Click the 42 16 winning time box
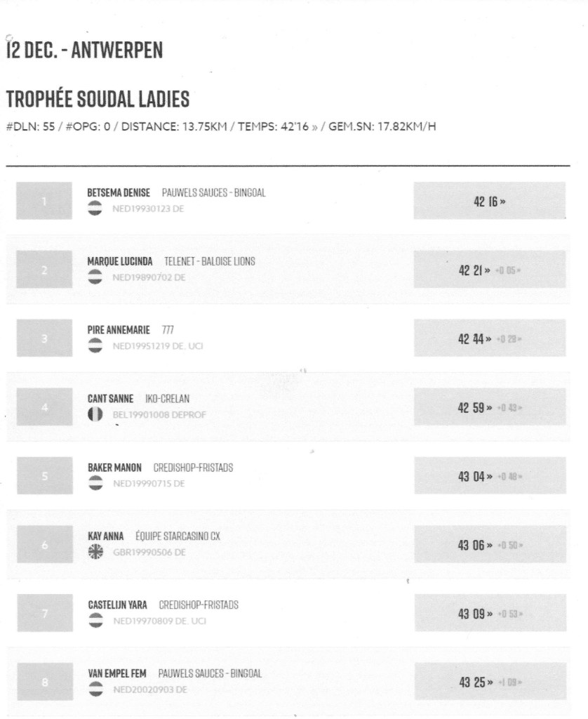The width and height of the screenshot is (588, 719). pyautogui.click(x=489, y=202)
